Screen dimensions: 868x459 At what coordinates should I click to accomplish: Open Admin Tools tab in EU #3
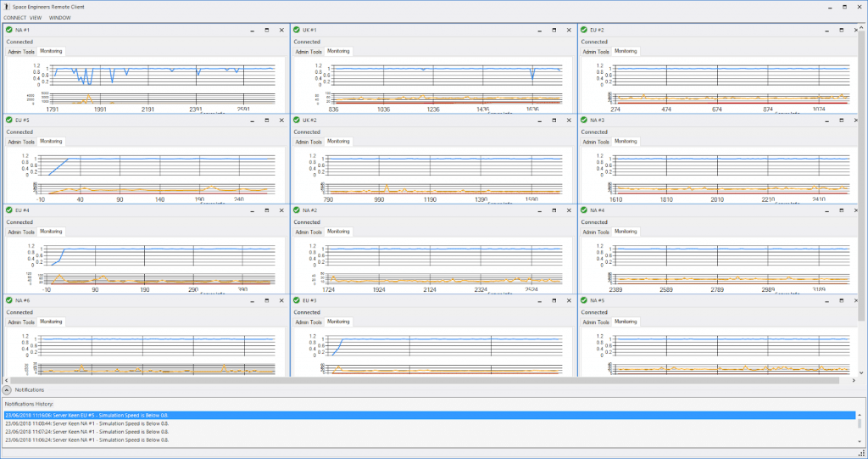coord(309,322)
